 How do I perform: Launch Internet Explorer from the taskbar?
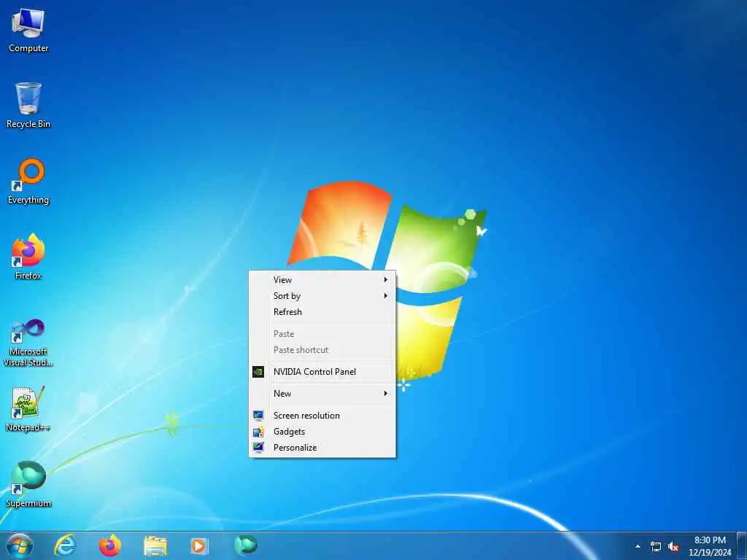(65, 545)
